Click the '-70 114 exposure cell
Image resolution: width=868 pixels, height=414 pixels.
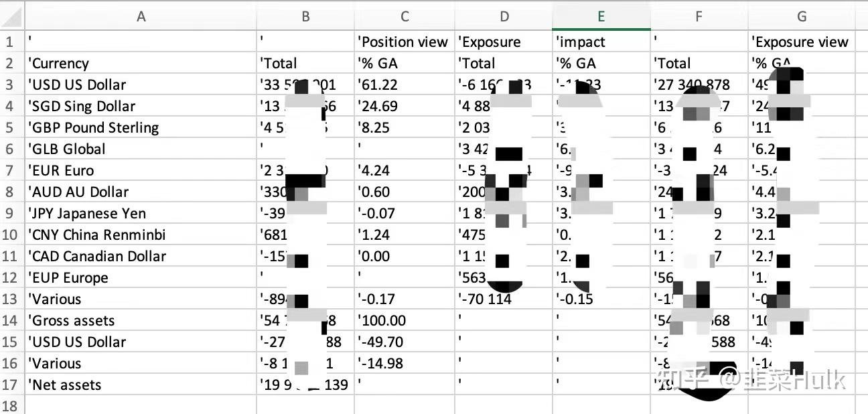click(504, 299)
